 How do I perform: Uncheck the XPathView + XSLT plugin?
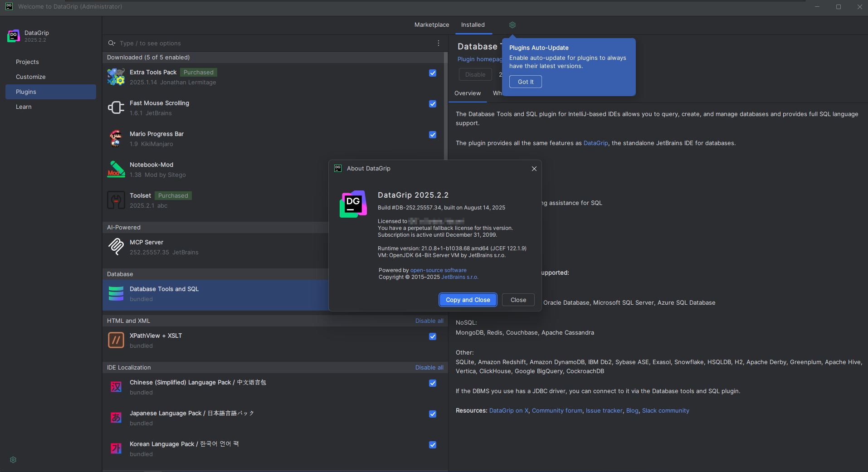tap(433, 336)
